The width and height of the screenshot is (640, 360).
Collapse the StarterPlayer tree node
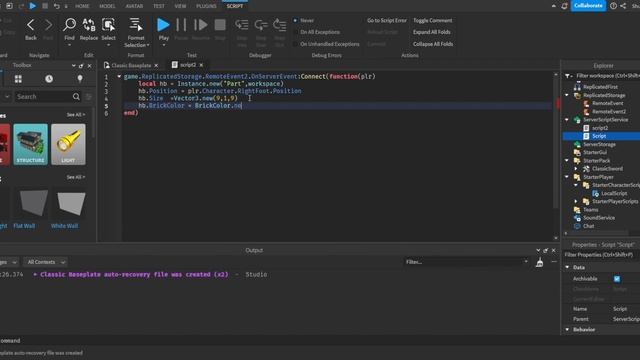click(x=567, y=177)
